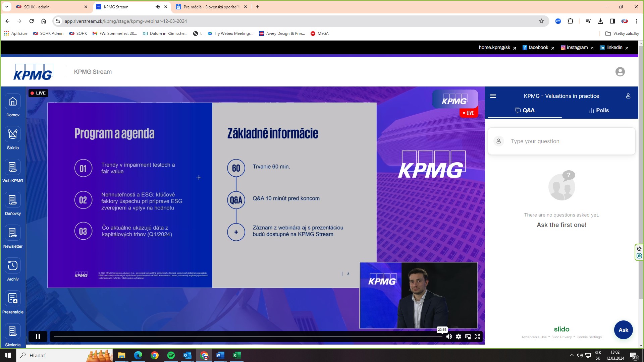Screen dimensions: 644x362
Task: Open Štúdio in the sidebar
Action: (13, 138)
